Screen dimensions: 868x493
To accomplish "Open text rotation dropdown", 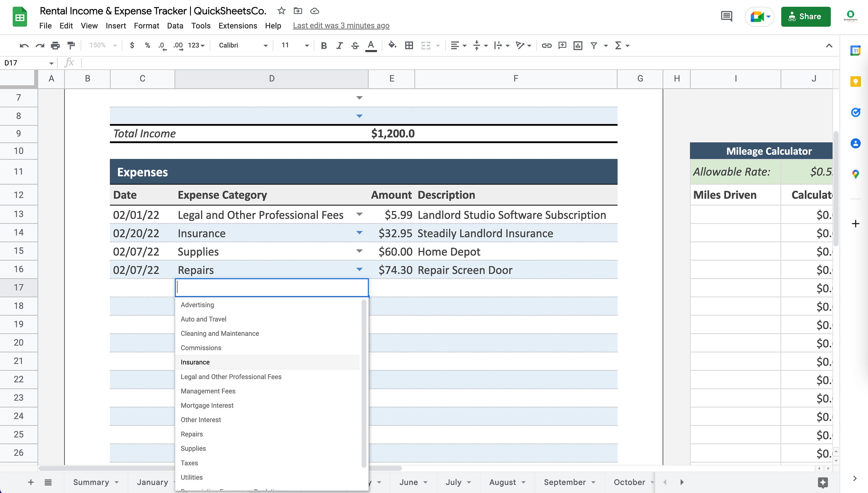I will tap(523, 45).
